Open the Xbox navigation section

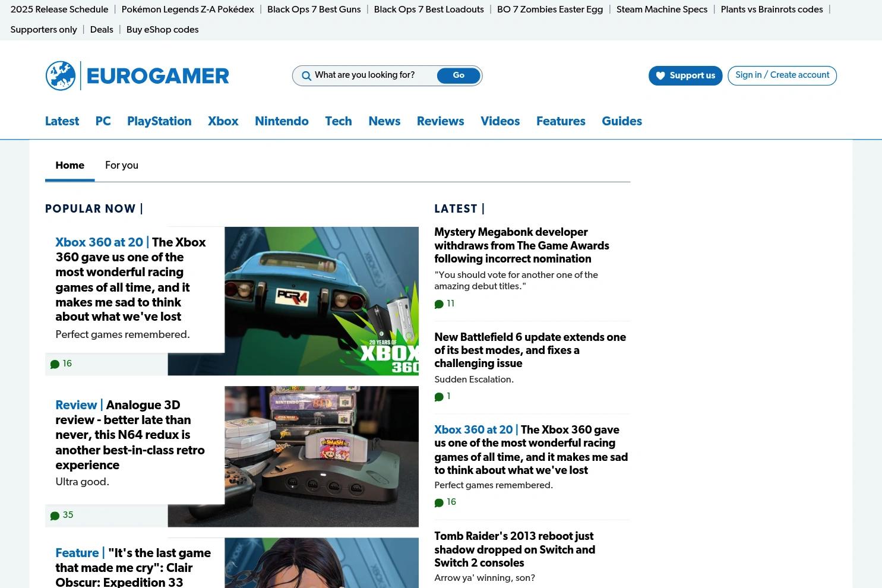223,122
